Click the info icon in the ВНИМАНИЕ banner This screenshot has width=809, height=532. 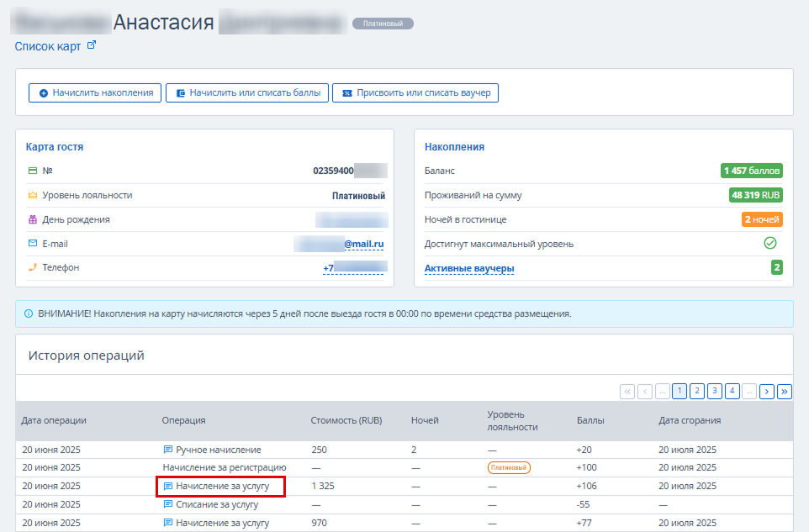point(29,313)
